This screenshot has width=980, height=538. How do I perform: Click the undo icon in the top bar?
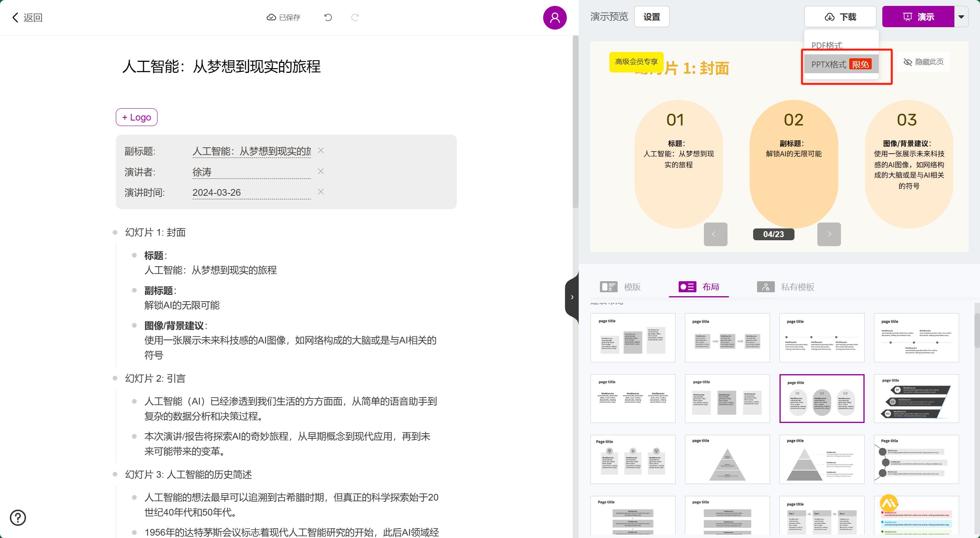(x=328, y=17)
